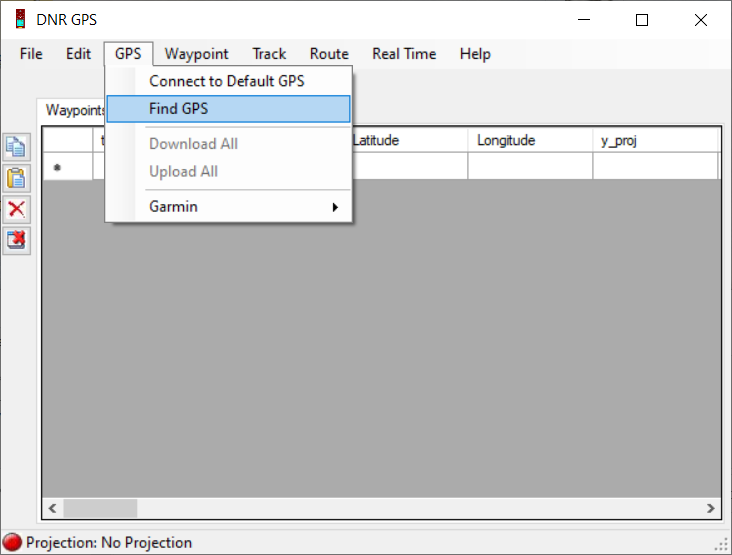Maximize the DNR GPS window
The image size is (732, 555).
(x=642, y=20)
